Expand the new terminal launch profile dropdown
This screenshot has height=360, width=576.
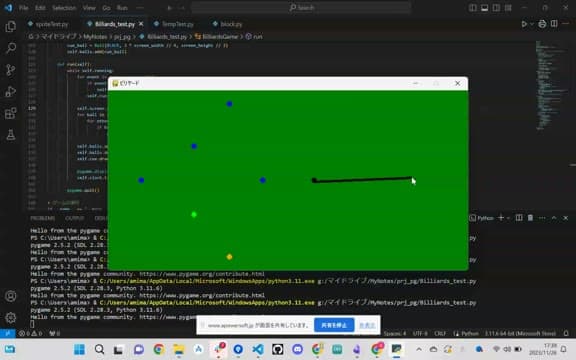508,218
